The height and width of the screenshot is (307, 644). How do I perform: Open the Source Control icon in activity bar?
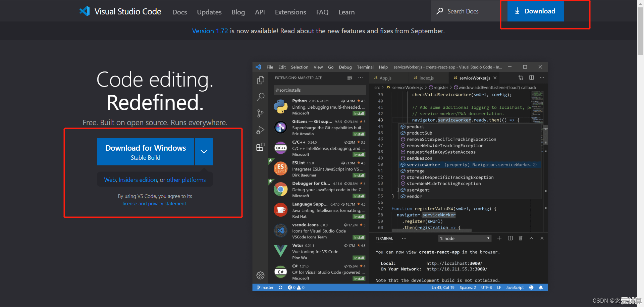[260, 113]
